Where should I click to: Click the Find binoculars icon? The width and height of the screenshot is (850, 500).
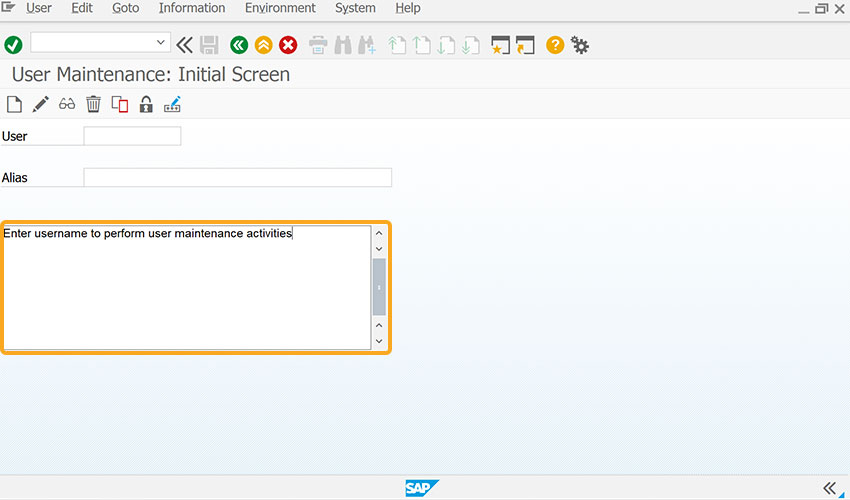point(343,45)
